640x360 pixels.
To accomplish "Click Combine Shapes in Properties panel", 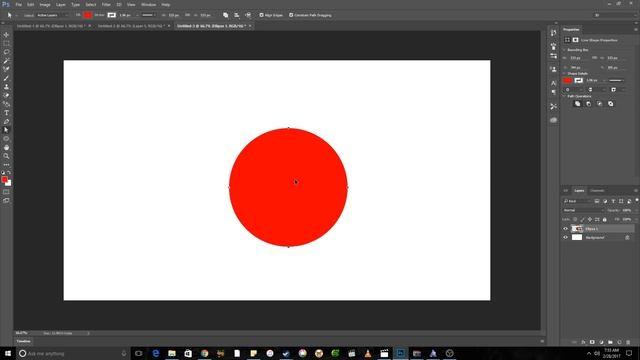I will click(577, 104).
